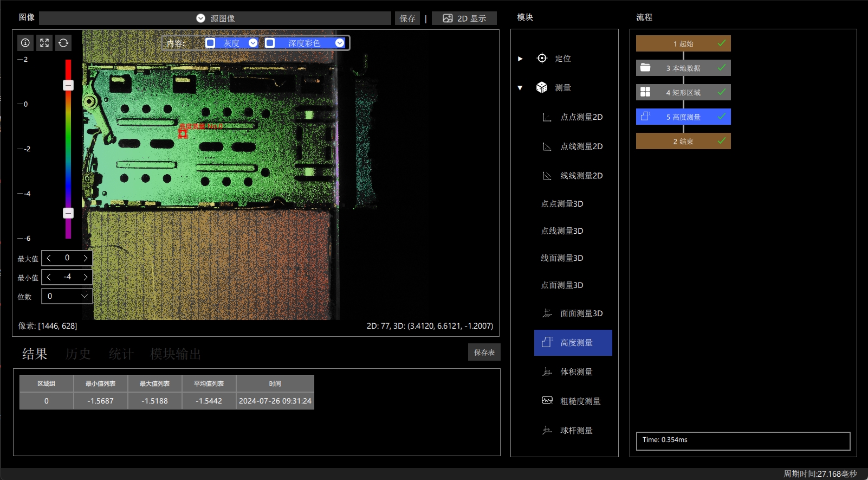
Task: Click the 平均值列表 column header
Action: coord(209,383)
